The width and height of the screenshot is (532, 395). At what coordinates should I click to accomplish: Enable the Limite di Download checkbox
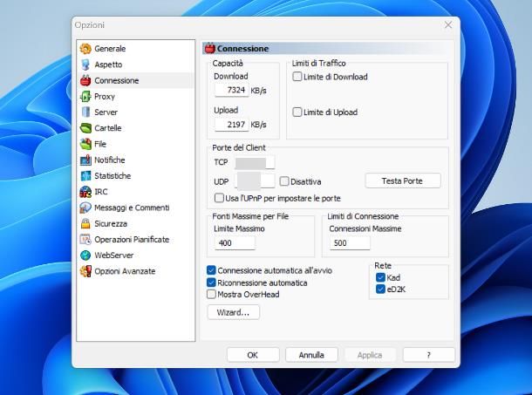click(297, 77)
